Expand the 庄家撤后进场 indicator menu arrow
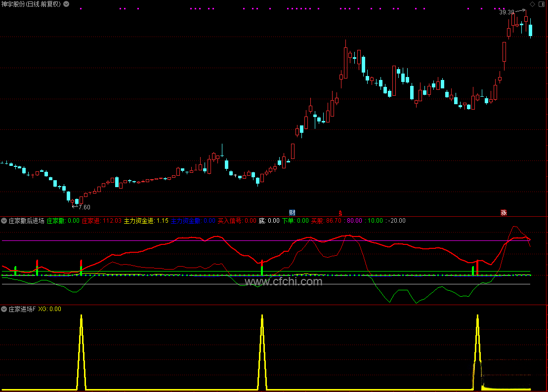The width and height of the screenshot is (548, 392). (4, 221)
